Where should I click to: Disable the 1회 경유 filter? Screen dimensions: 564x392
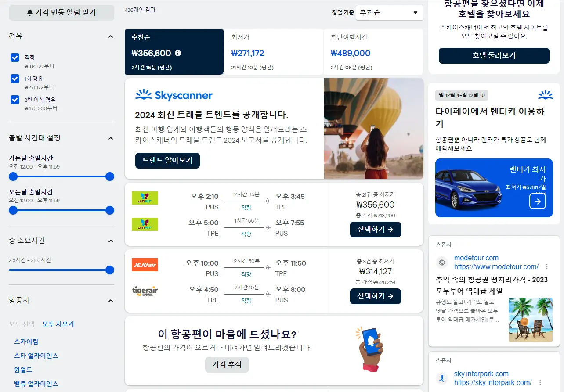(x=14, y=78)
